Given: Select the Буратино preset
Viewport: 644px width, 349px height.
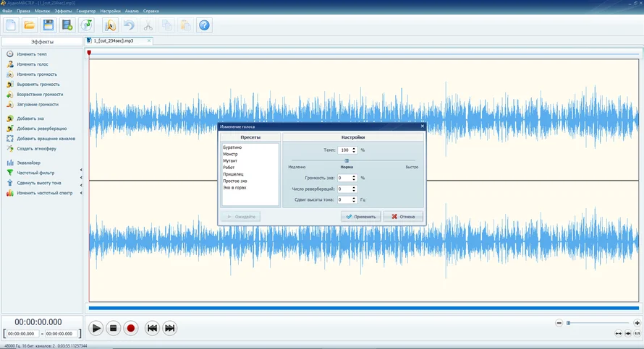Looking at the screenshot, I should point(232,147).
